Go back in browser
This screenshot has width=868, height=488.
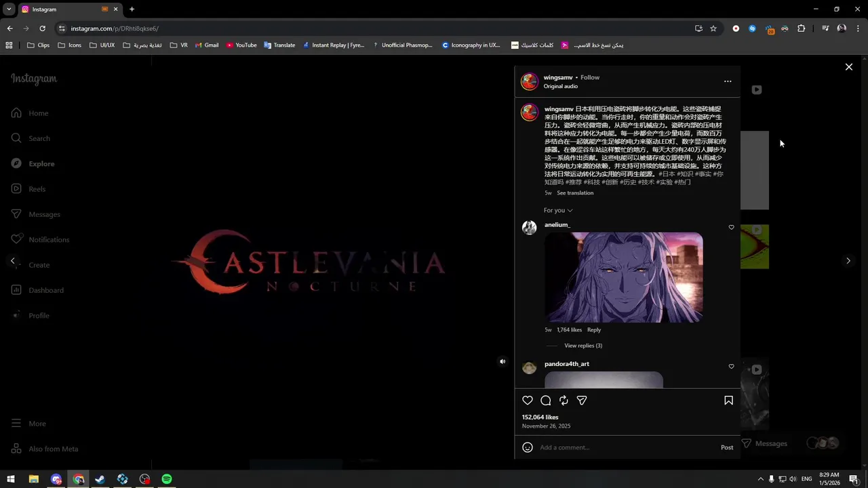(9, 28)
